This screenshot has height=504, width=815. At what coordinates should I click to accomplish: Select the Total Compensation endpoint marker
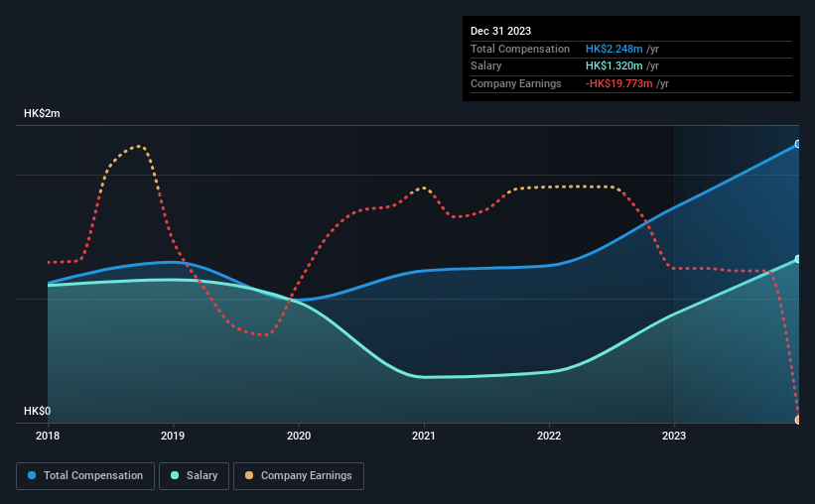click(797, 144)
